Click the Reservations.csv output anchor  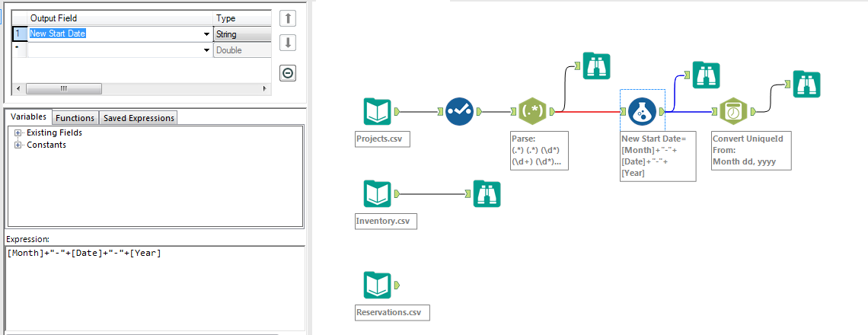tap(397, 286)
